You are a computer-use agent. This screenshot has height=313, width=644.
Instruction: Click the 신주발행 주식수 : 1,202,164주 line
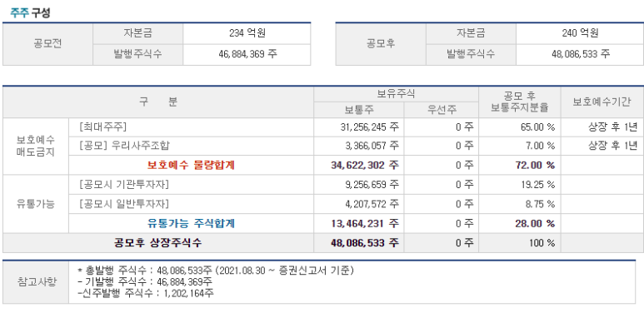tap(146, 293)
